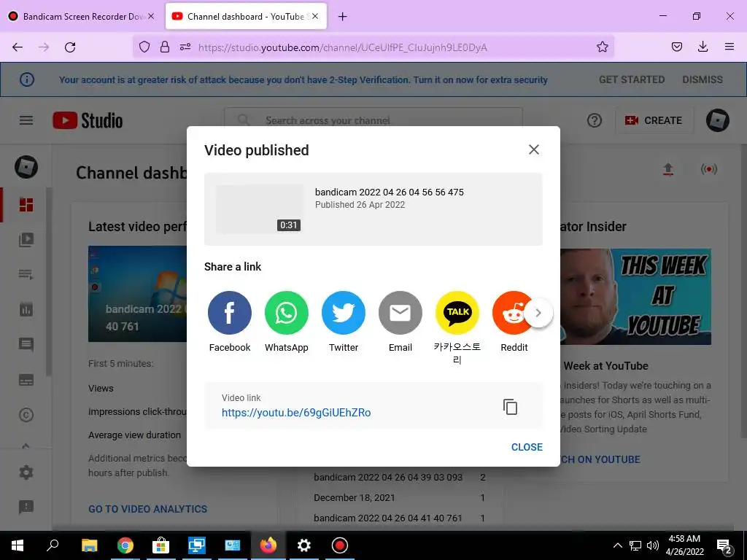Image resolution: width=747 pixels, height=560 pixels.
Task: Show hidden system tray icons
Action: pyautogui.click(x=617, y=545)
